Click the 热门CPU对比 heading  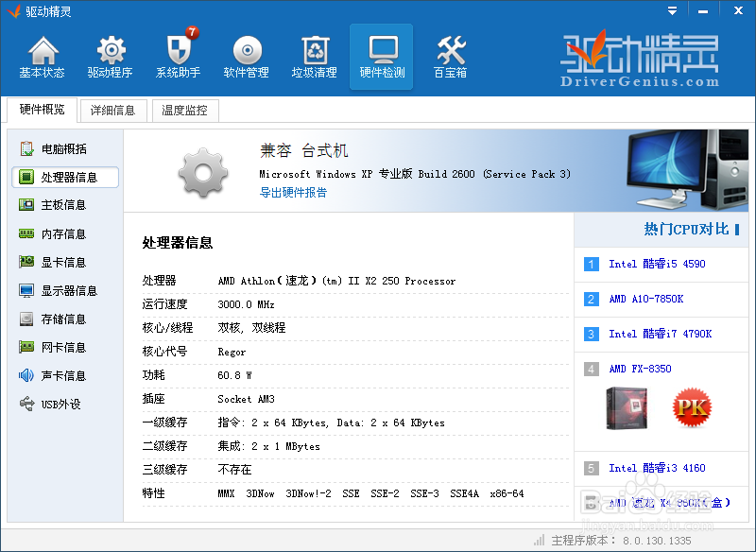point(686,229)
